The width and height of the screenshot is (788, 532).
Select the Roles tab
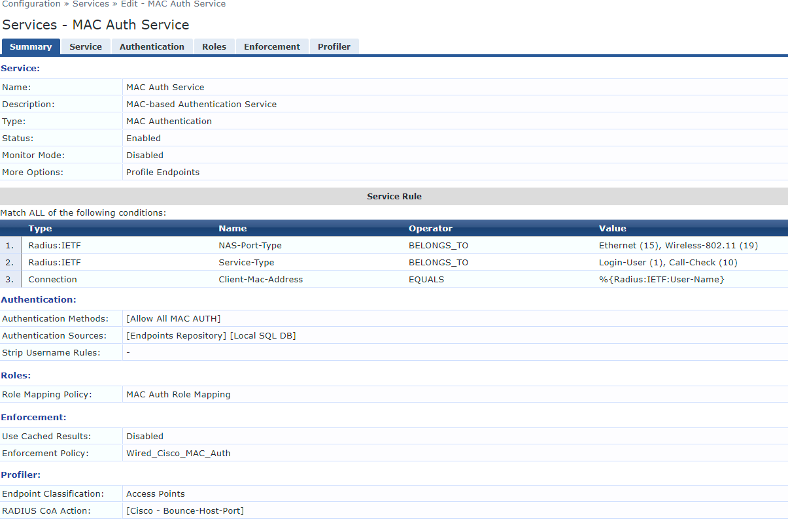point(214,46)
